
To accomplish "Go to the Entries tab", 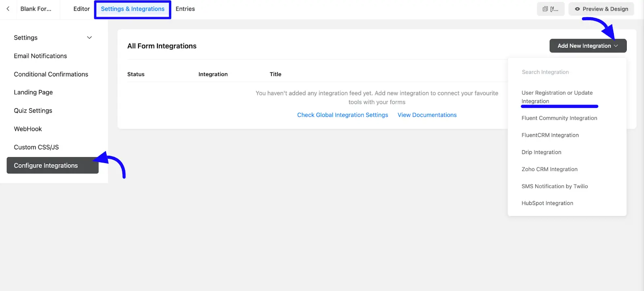I will click(x=185, y=9).
